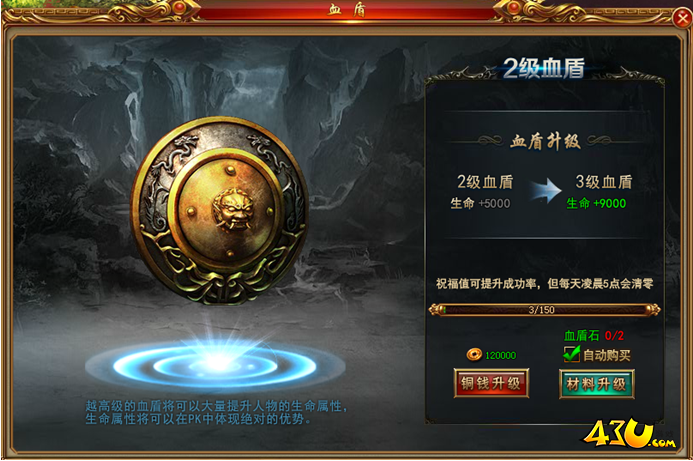Click the 2级血盾 large heading
This screenshot has width=693, height=461.
[x=544, y=69]
